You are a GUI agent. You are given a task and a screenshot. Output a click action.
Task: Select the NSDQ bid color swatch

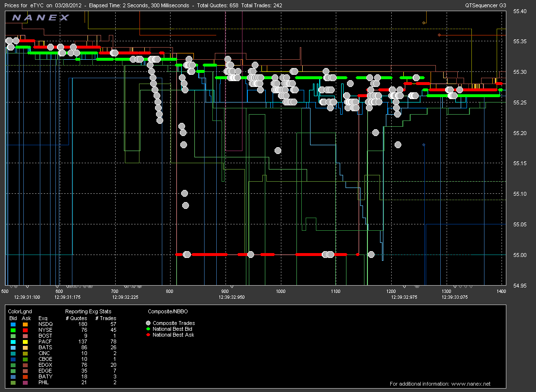click(x=13, y=324)
